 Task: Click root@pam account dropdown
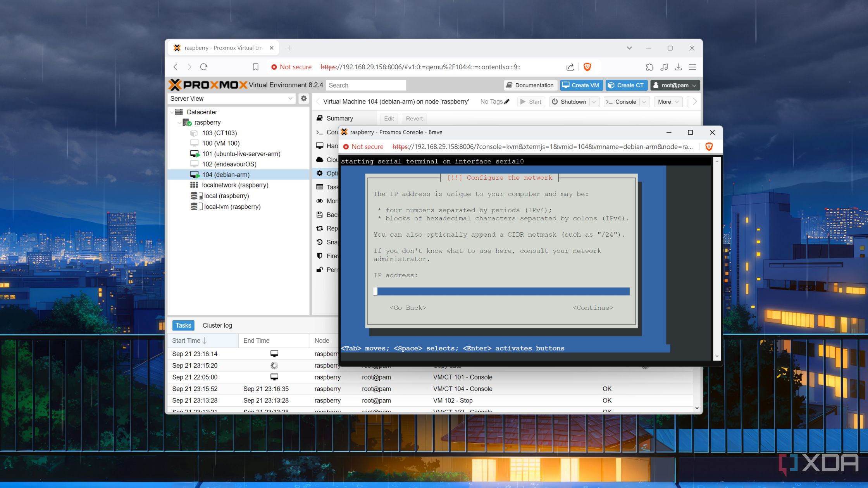pos(676,85)
